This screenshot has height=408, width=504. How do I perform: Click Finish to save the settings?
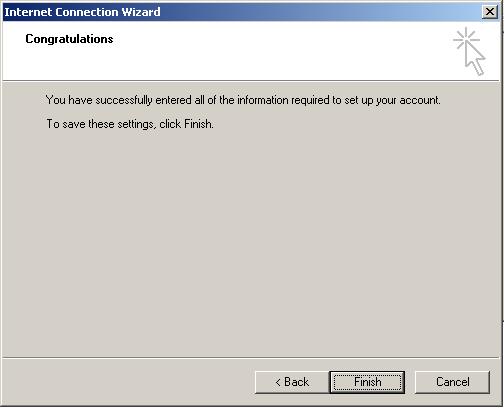(x=367, y=382)
